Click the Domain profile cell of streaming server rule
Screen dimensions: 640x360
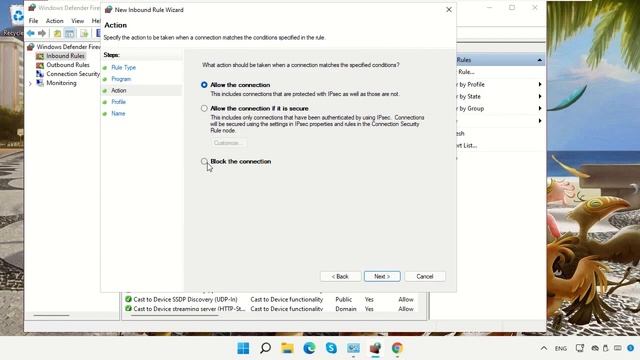coord(346,309)
